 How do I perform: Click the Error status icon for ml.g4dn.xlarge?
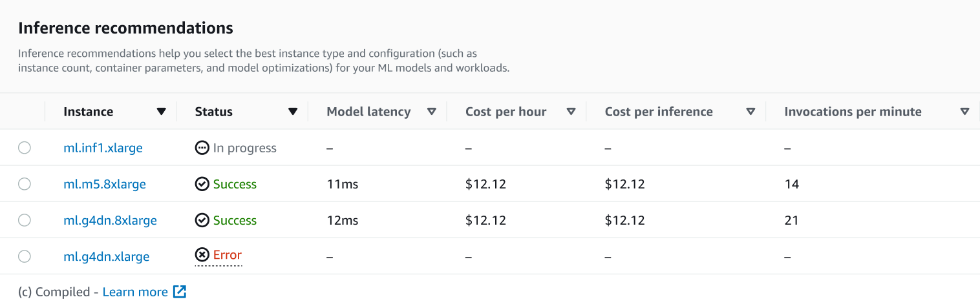click(202, 255)
